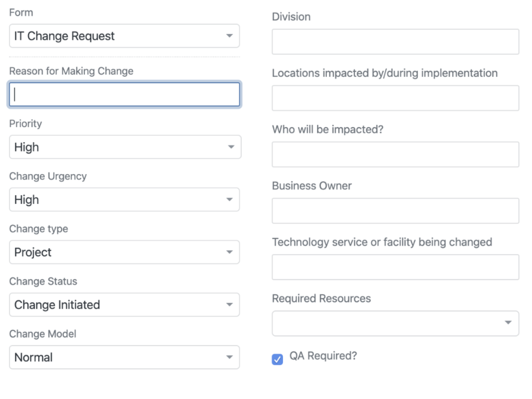Open the Priority dropdown
Screen dimensions: 532x399
125,147
